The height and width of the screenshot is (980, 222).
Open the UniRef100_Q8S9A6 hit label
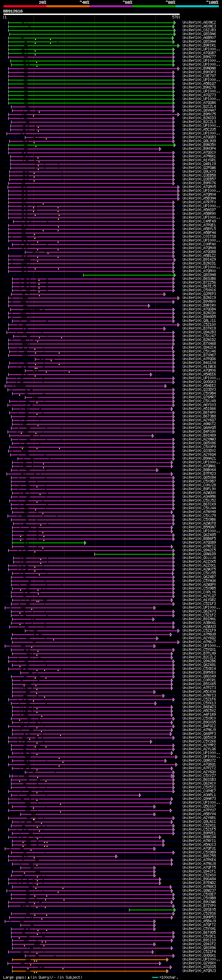coord(199,34)
